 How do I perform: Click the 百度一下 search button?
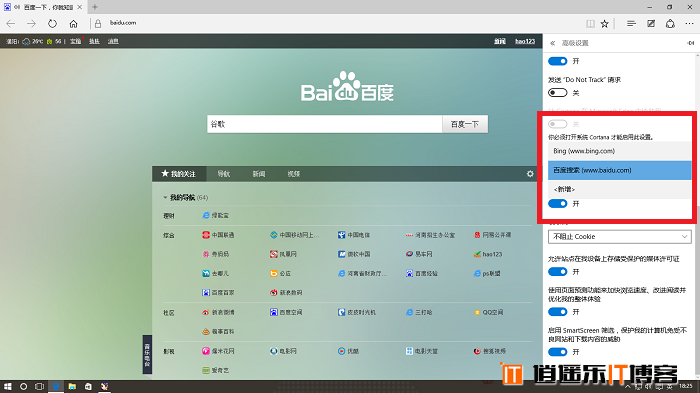tap(465, 124)
